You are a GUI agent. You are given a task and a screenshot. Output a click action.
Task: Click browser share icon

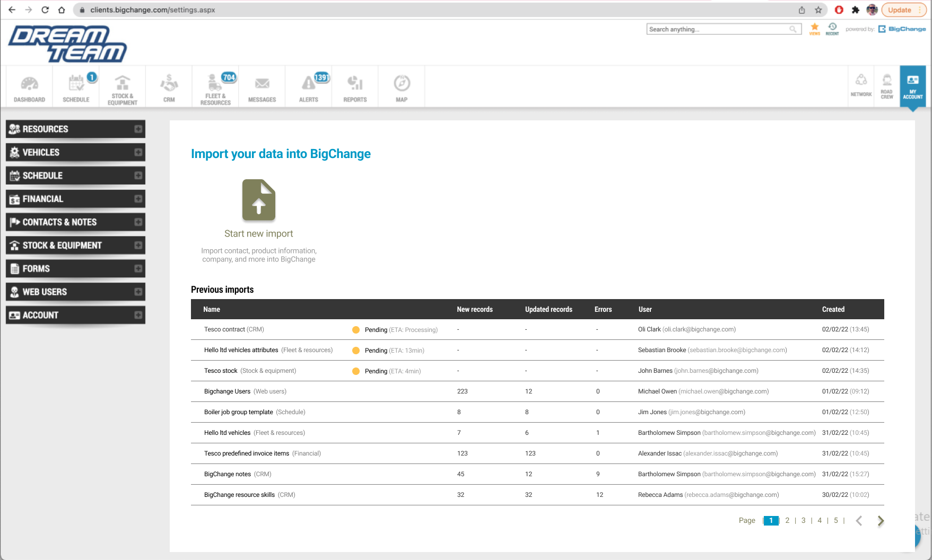[x=802, y=10]
